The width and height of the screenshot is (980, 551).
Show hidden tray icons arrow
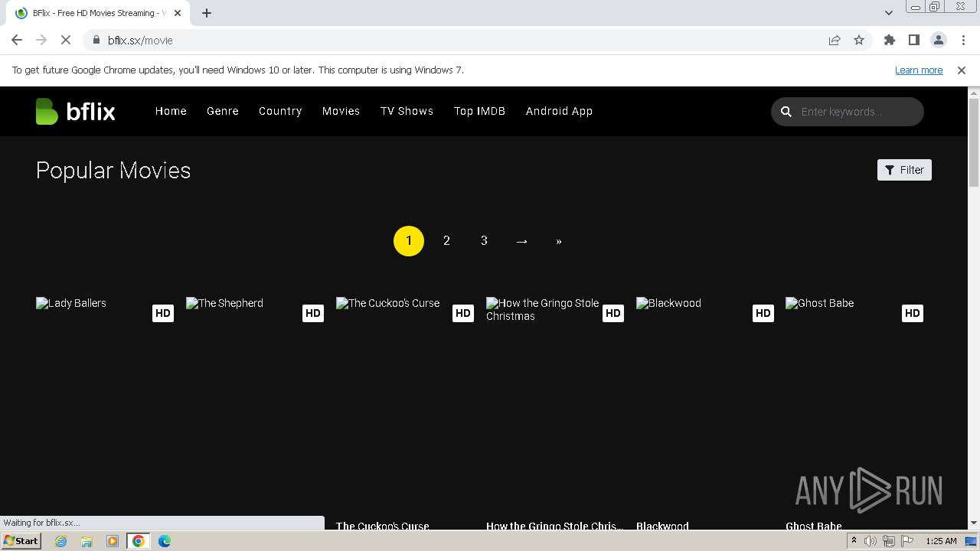click(x=854, y=541)
